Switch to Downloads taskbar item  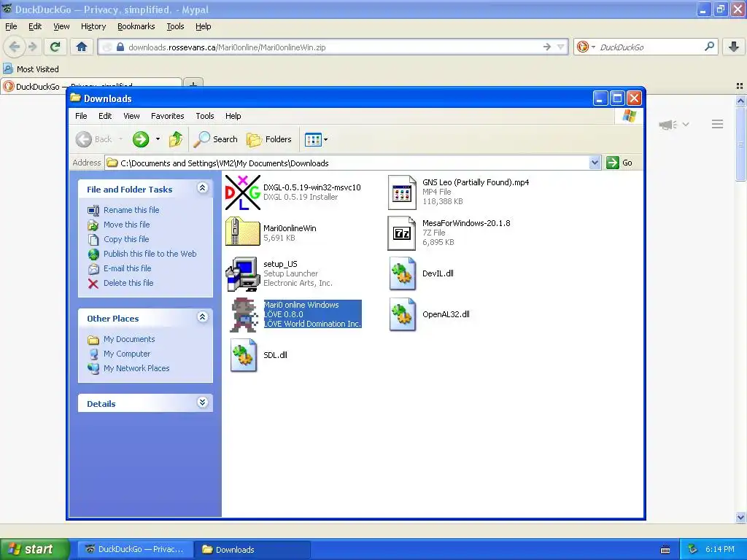(x=252, y=549)
